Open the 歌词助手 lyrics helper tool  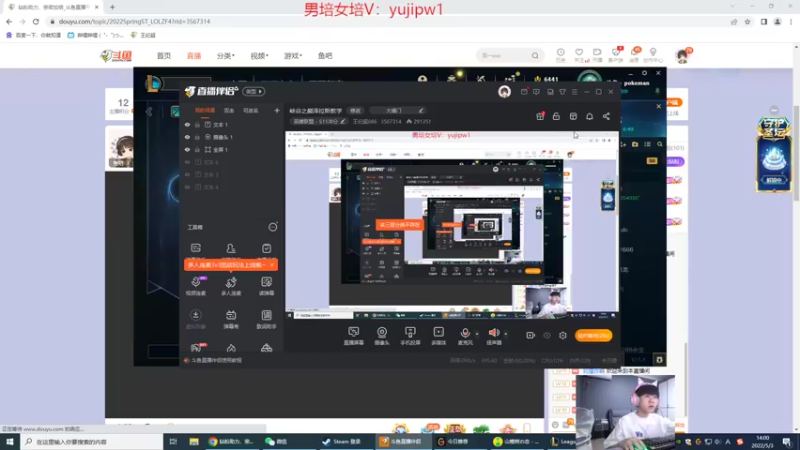(266, 319)
